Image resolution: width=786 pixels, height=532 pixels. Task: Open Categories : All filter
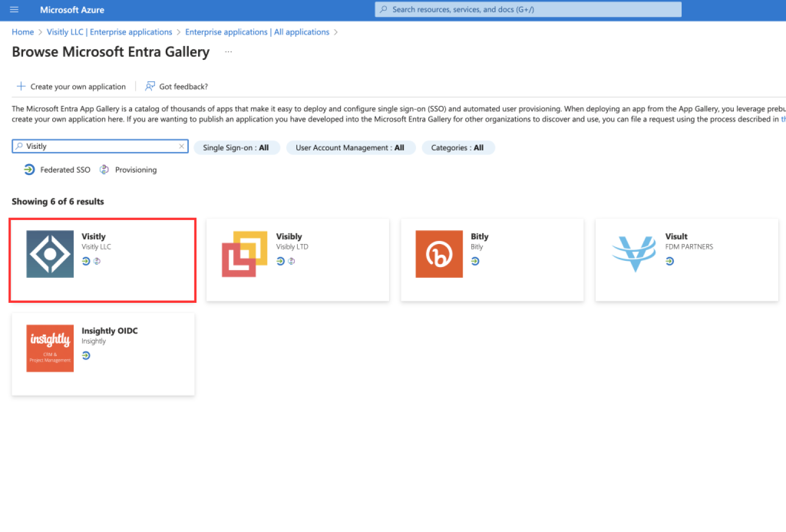click(x=457, y=148)
